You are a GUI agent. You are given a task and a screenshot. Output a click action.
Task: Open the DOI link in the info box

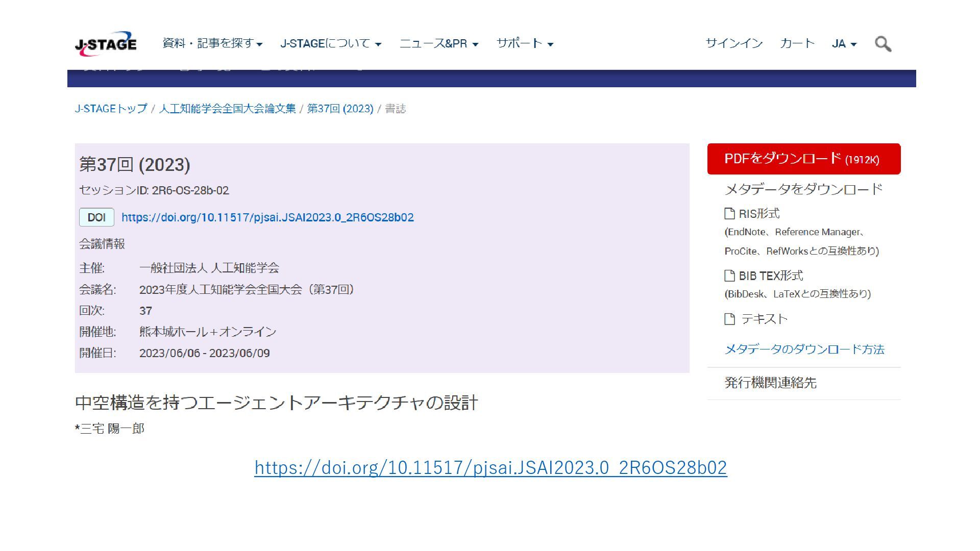[x=267, y=217]
